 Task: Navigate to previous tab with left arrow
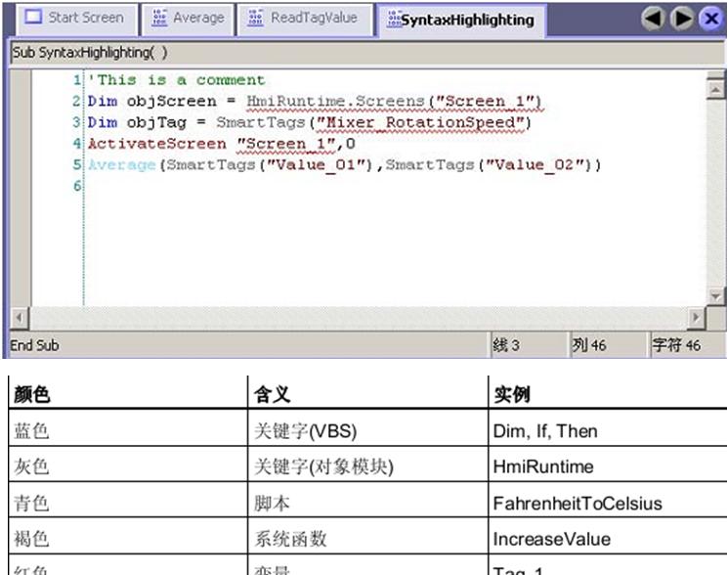(x=653, y=19)
